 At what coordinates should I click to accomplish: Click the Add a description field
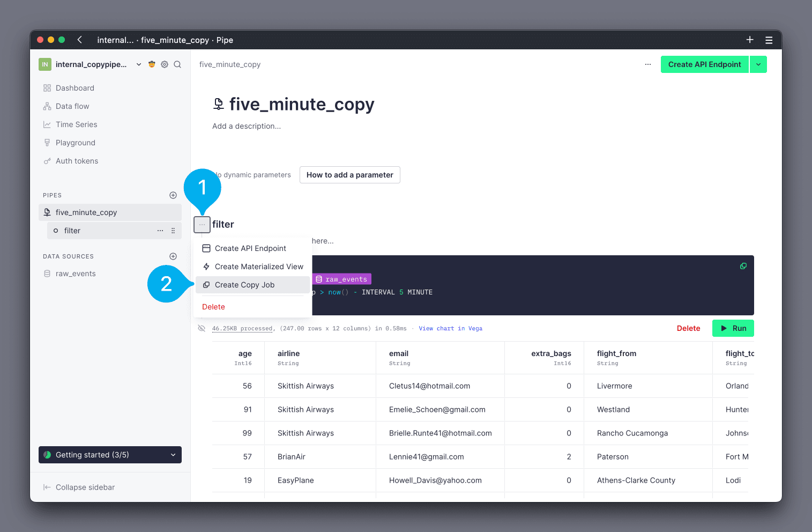coord(247,126)
